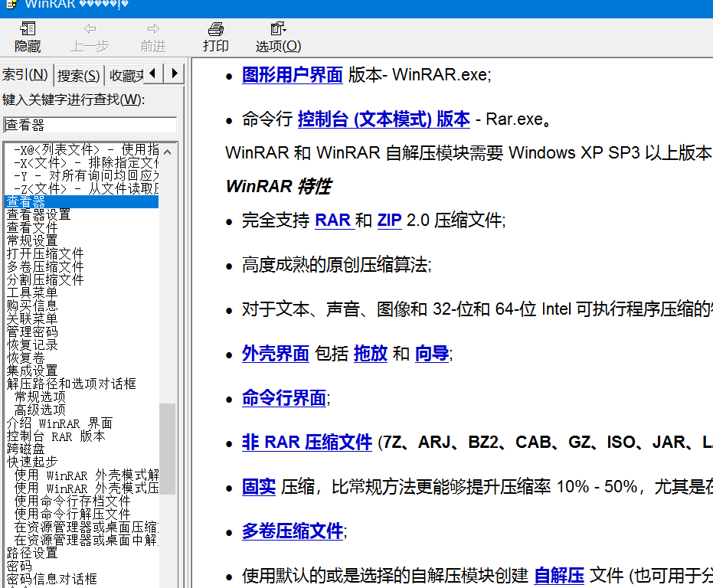Follow the 控制台 (文本模式) 版本 link

[x=384, y=119]
